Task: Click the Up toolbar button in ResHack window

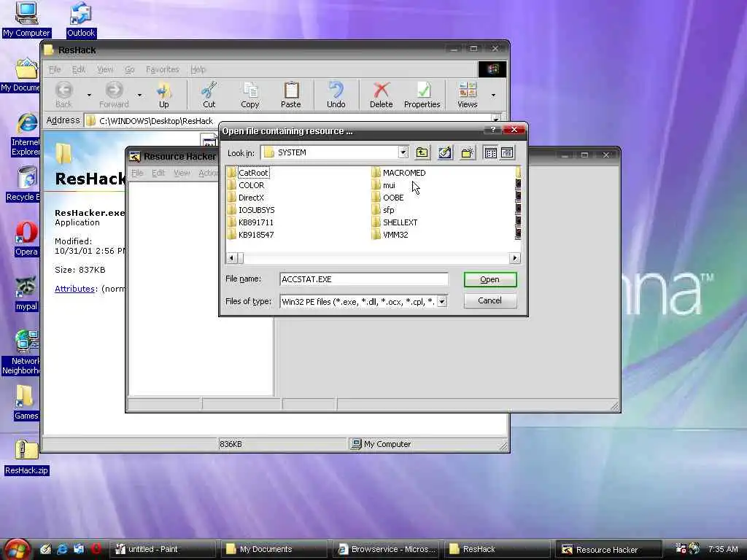Action: pyautogui.click(x=164, y=95)
